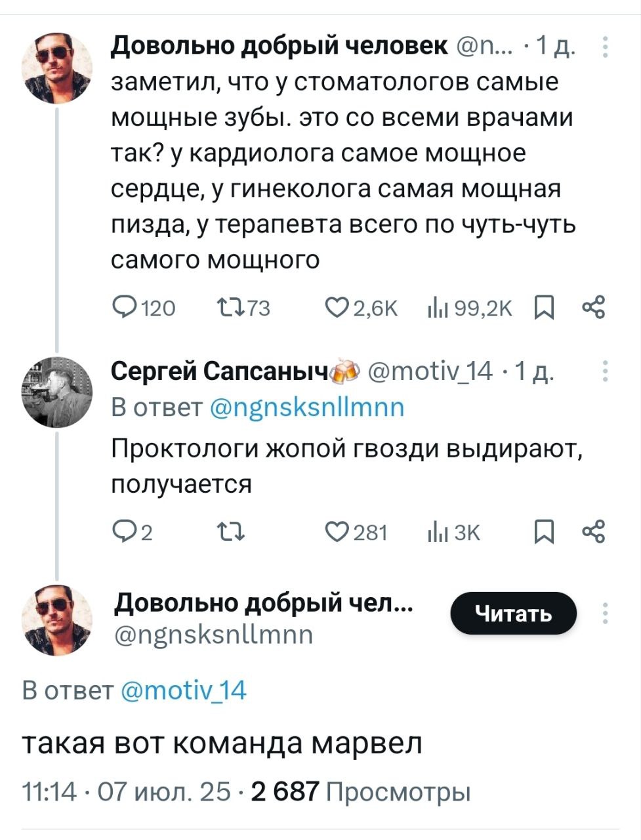Image resolution: width=641 pixels, height=840 pixels.
Task: Like the first tweet with 2,6K likes
Action: coord(337,307)
